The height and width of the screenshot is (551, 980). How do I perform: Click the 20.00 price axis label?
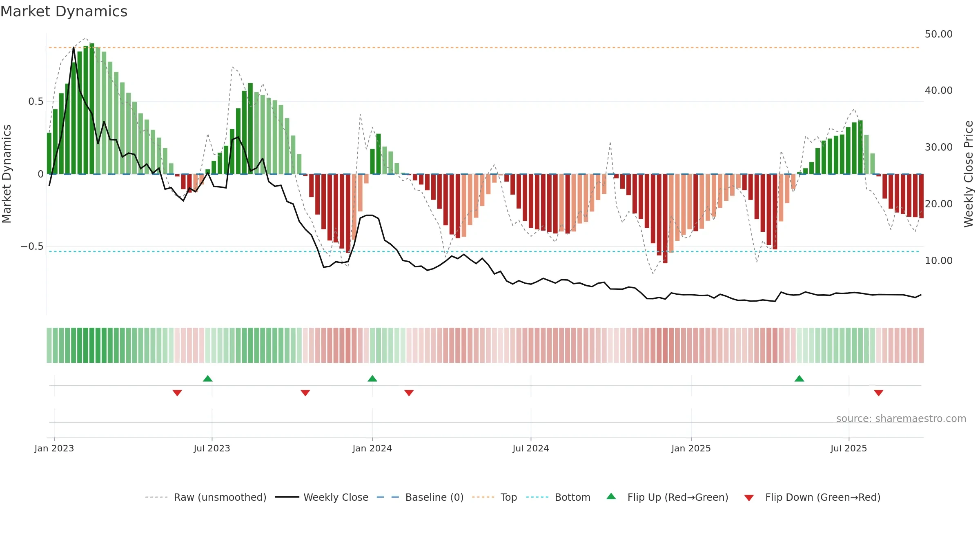(939, 204)
